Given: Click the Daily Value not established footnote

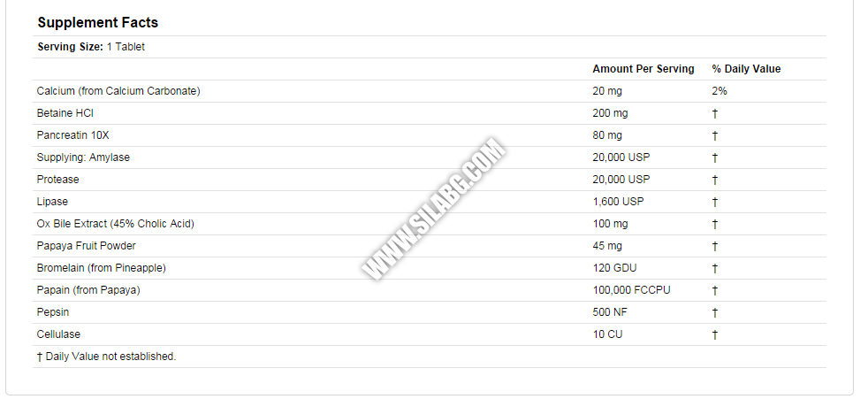Looking at the screenshot, I should [x=106, y=357].
